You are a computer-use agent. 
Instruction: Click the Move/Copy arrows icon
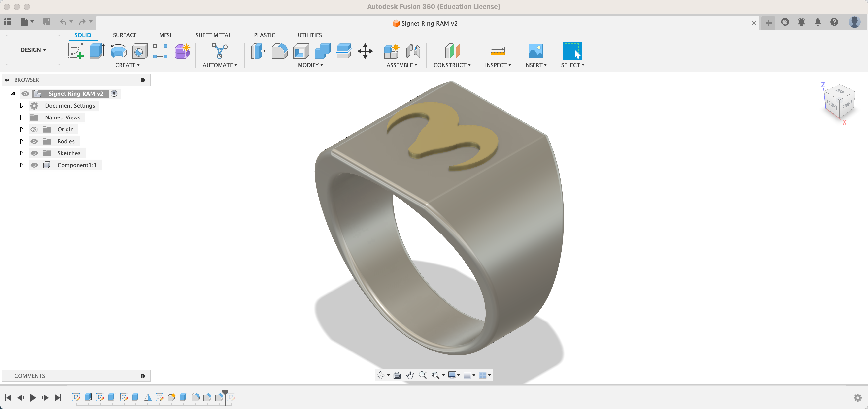(x=365, y=51)
